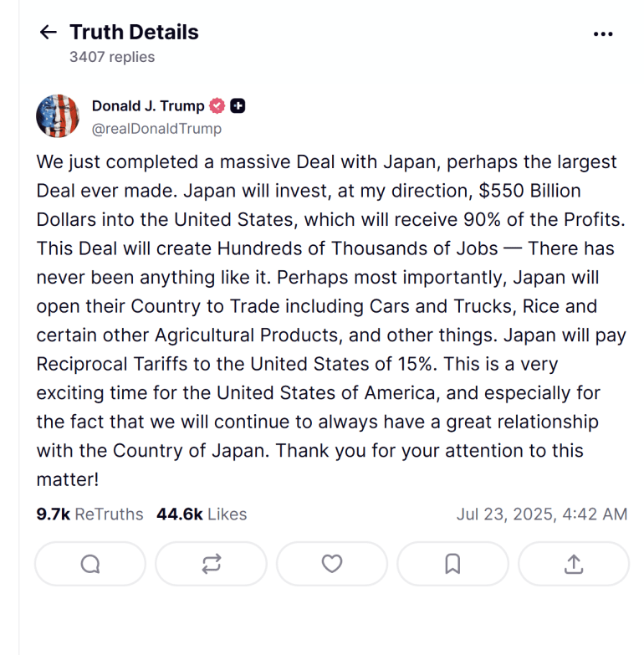Click the Jul 23, 2025 timestamp
Image resolution: width=644 pixels, height=655 pixels.
tap(541, 514)
